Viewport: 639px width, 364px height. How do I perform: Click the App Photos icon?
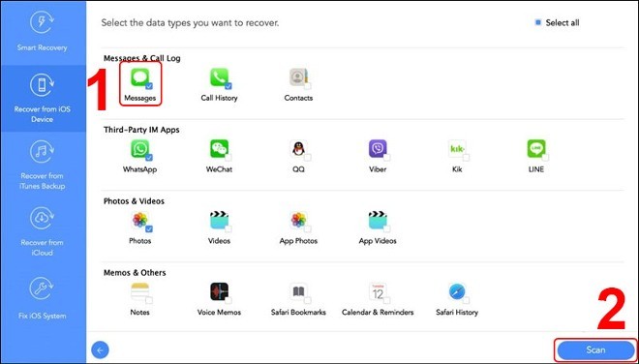pyautogui.click(x=299, y=220)
